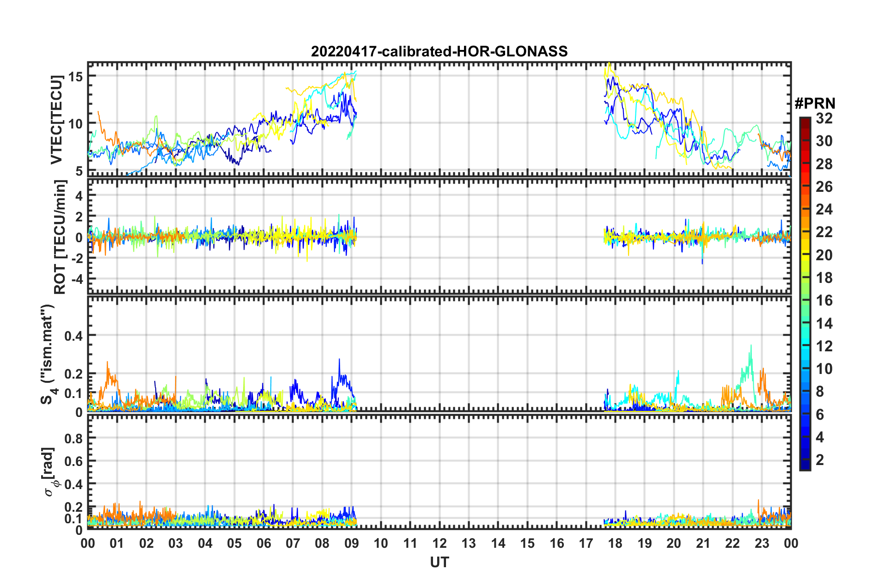The image size is (879, 588).
Task: Click colorbar tick label 32
Action: coord(824,119)
